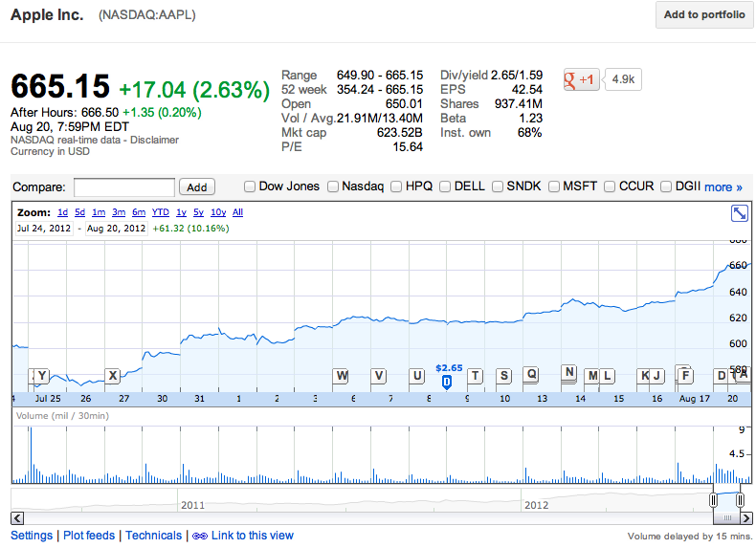This screenshot has width=756, height=548.
Task: Click the Add compare button
Action: [197, 187]
